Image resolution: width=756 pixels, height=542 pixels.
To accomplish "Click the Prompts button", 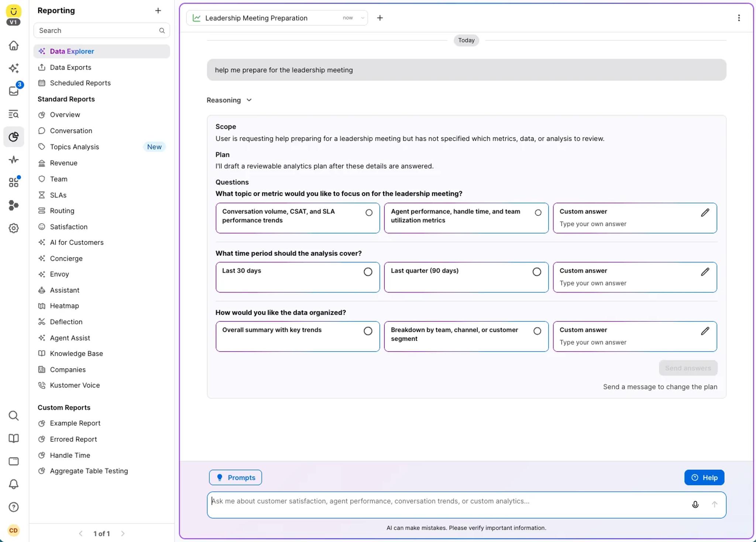I will tap(235, 477).
